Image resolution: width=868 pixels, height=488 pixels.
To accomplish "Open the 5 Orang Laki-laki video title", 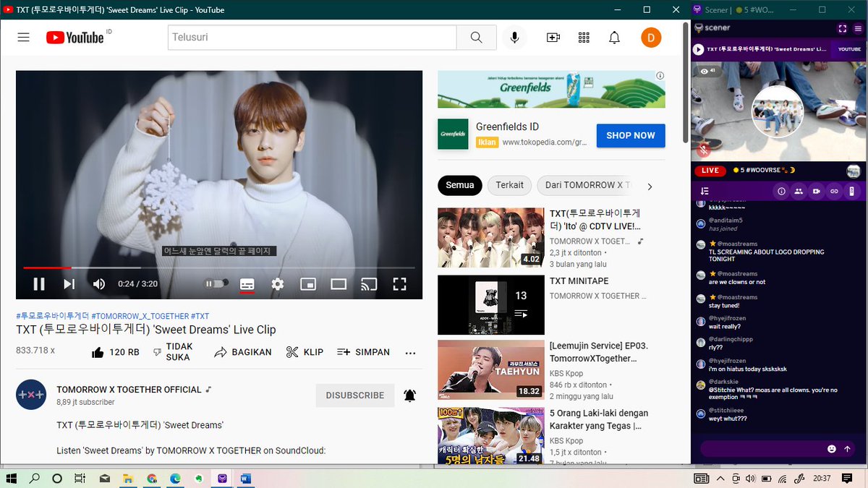I will point(599,419).
